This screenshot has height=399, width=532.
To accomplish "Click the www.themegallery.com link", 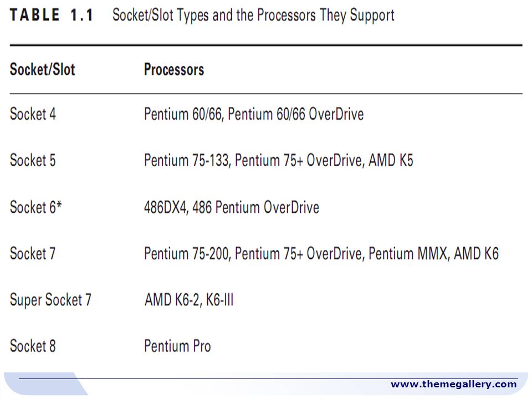I will click(454, 384).
